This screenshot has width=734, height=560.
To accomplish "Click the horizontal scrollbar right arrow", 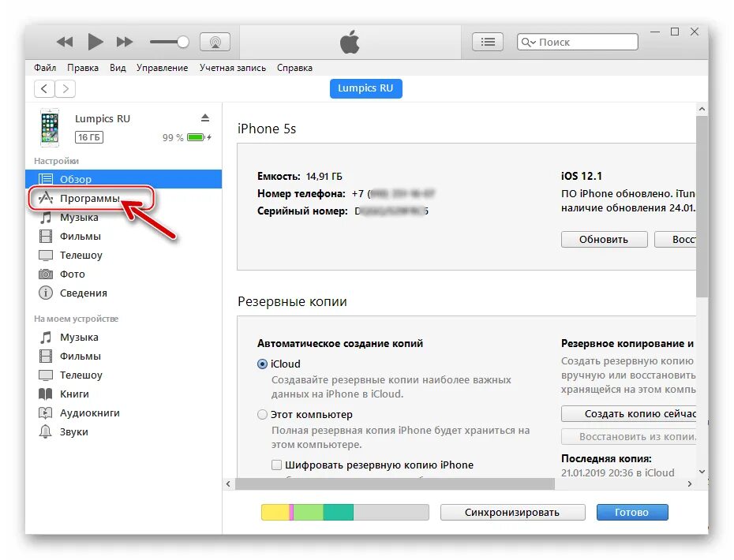I will pos(690,483).
